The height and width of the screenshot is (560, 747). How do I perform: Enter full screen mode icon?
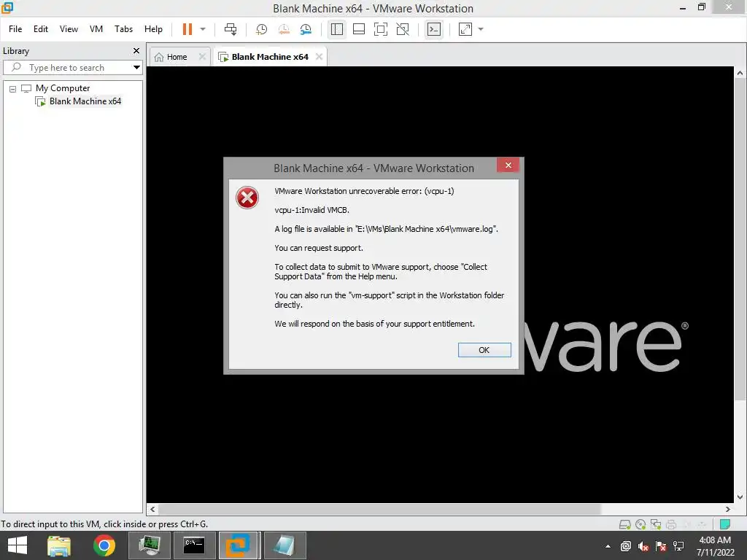pos(381,29)
